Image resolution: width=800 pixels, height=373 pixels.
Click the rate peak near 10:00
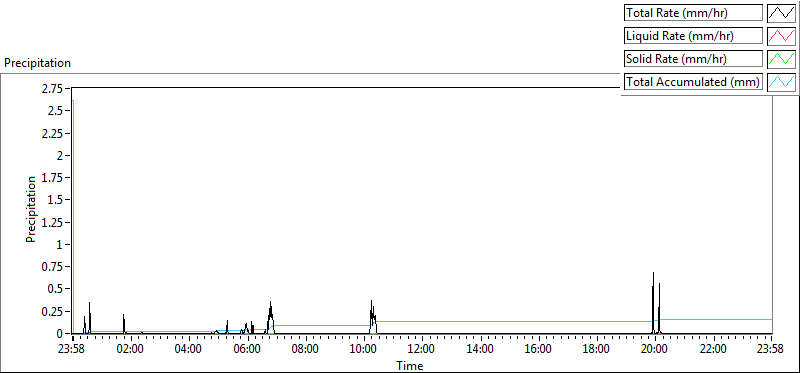tap(372, 315)
